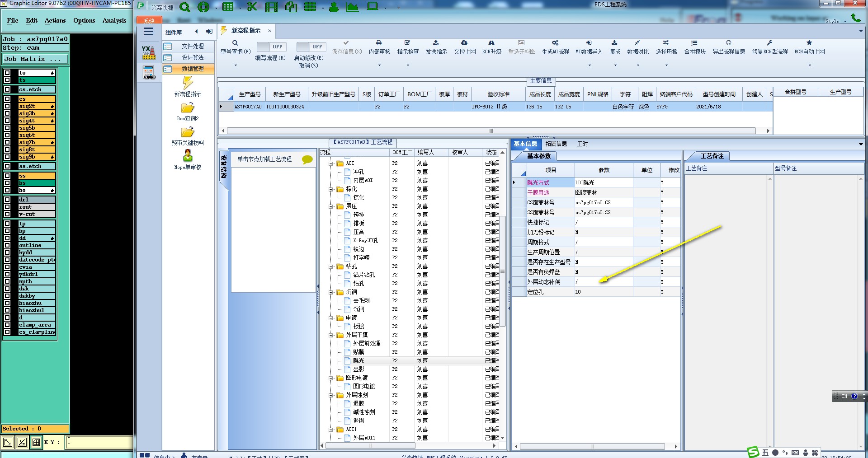This screenshot has width=868, height=458.
Task: Click the 组件库 pin/login arrow icon
Action: [209, 32]
